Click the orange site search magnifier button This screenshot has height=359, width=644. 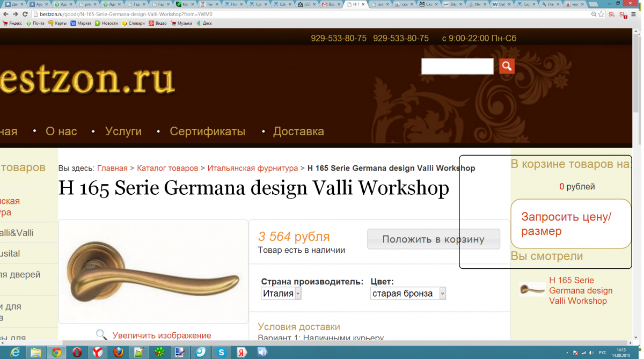click(507, 66)
